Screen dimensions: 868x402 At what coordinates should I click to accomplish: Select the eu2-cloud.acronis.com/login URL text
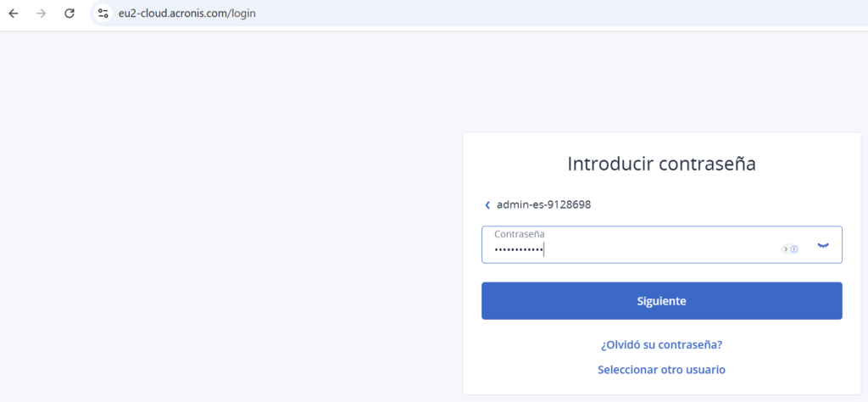tap(186, 14)
